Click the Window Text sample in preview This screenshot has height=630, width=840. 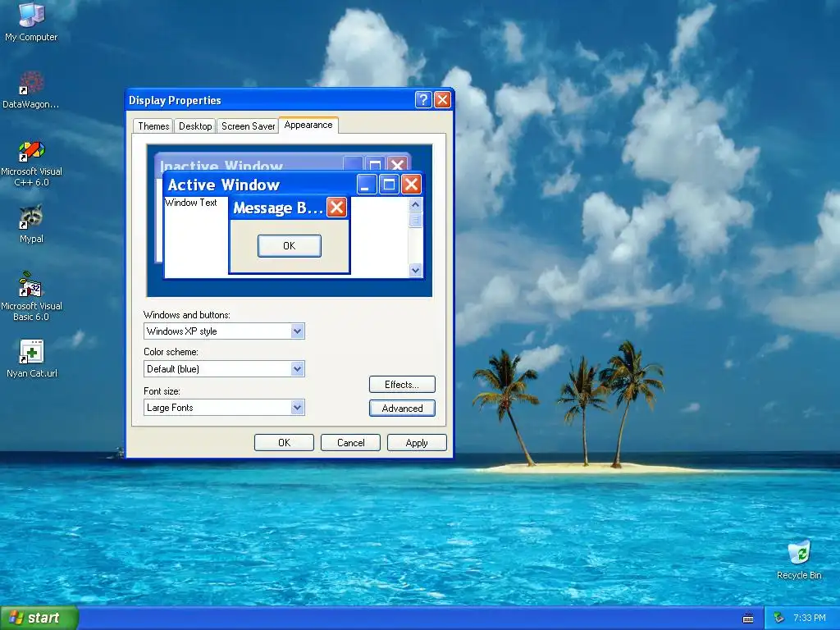(x=190, y=203)
